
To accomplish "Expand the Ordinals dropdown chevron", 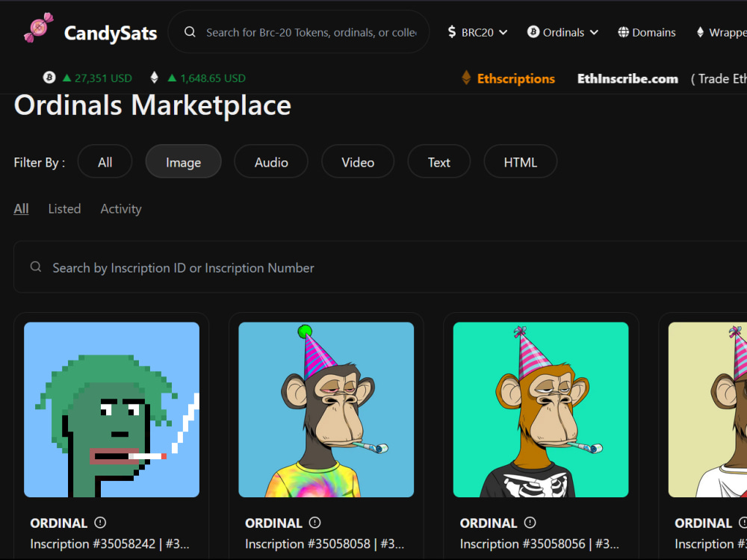I will coord(594,32).
